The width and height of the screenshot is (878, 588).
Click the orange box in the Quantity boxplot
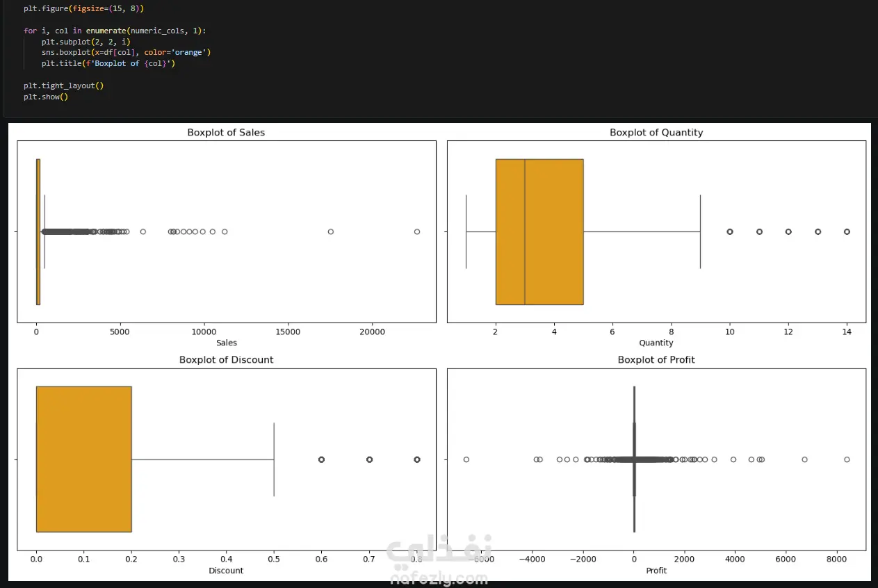click(x=539, y=231)
